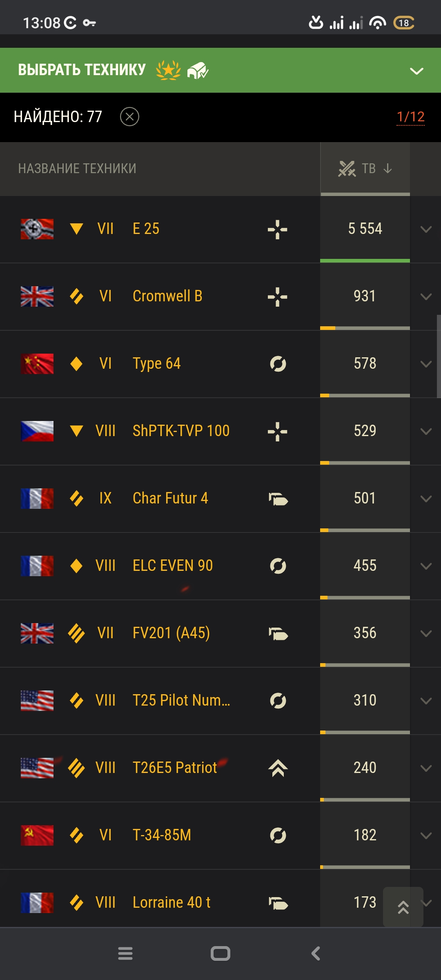The width and height of the screenshot is (441, 980).
Task: Click the light tank icon next to Type 64
Action: 278,364
